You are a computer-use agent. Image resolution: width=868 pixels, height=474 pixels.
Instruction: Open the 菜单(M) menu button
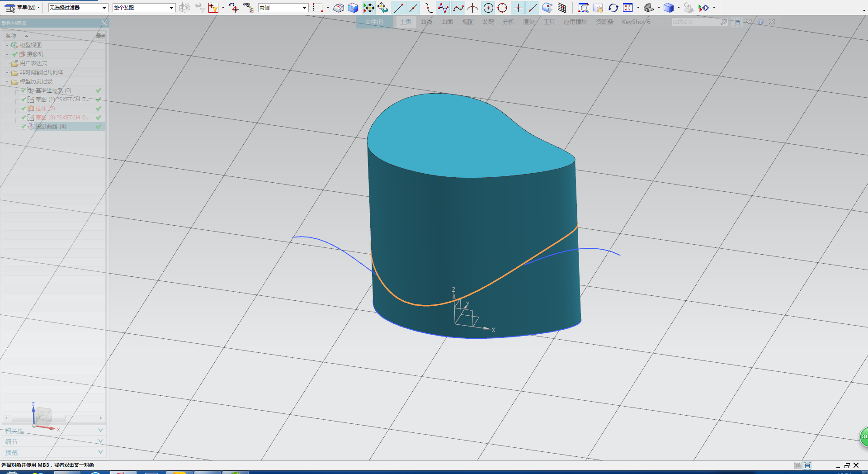click(23, 8)
